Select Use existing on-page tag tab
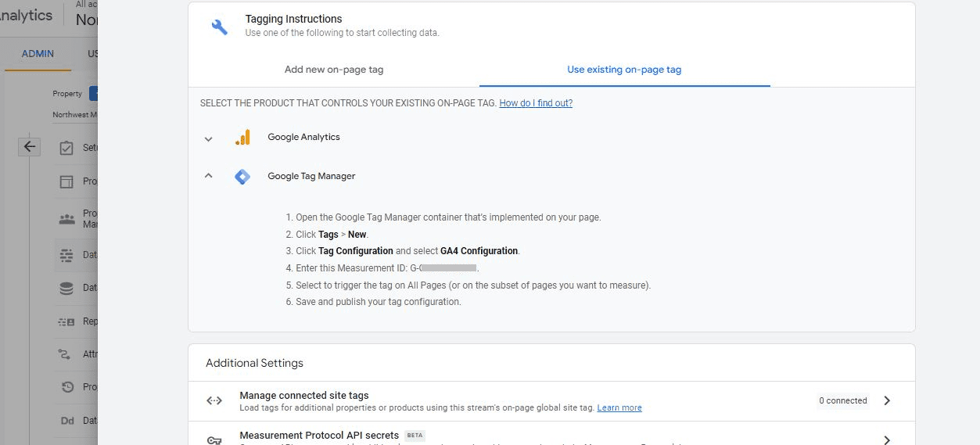This screenshot has width=980, height=445. (x=624, y=70)
